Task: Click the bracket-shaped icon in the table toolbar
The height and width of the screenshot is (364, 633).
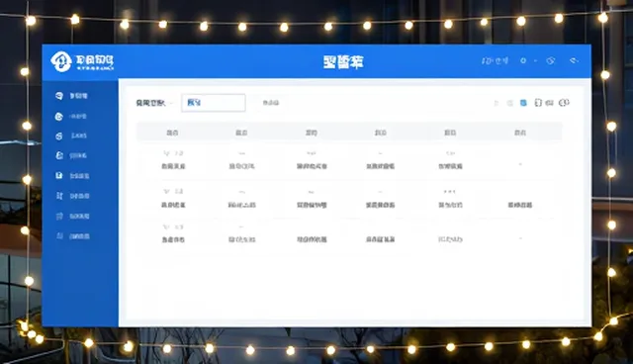Action: pyautogui.click(x=538, y=103)
